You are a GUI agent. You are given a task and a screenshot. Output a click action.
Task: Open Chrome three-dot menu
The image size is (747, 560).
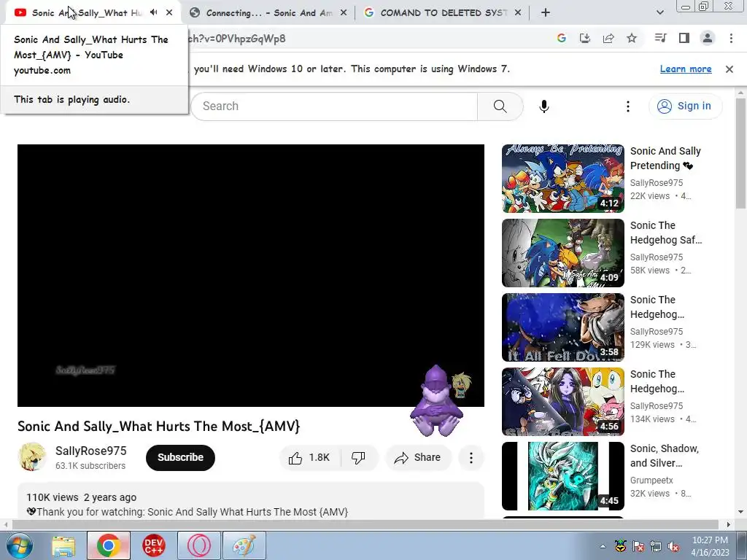coord(731,38)
